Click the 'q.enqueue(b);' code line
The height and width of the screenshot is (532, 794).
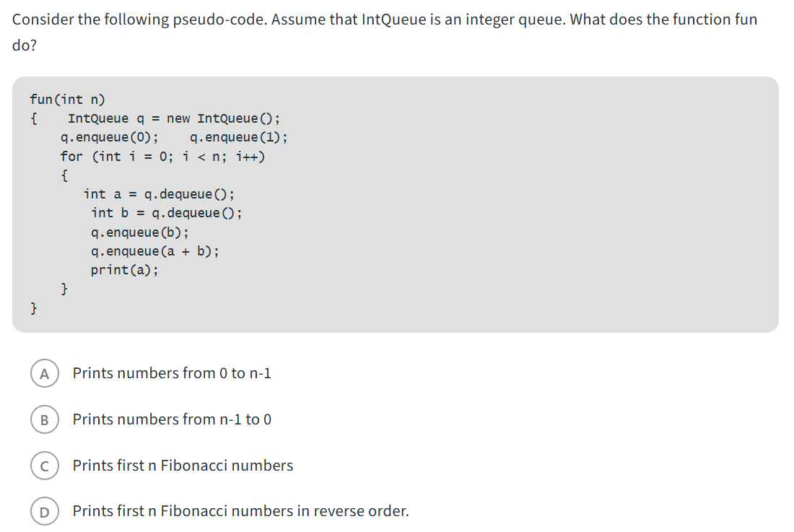coord(140,232)
